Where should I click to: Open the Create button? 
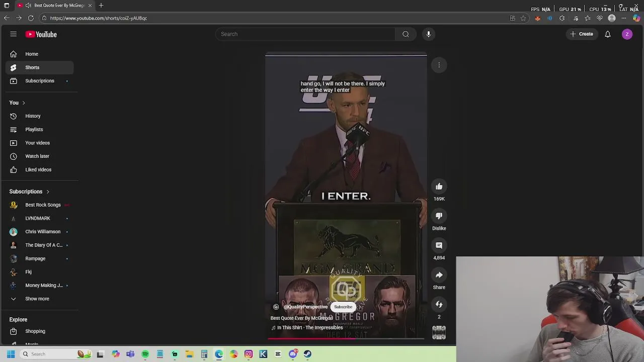click(582, 34)
